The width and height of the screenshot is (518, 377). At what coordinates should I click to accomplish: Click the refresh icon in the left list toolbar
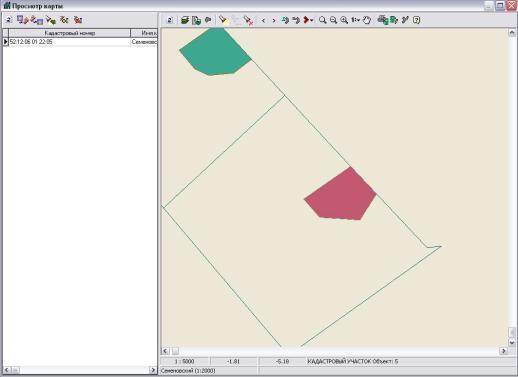(9, 20)
